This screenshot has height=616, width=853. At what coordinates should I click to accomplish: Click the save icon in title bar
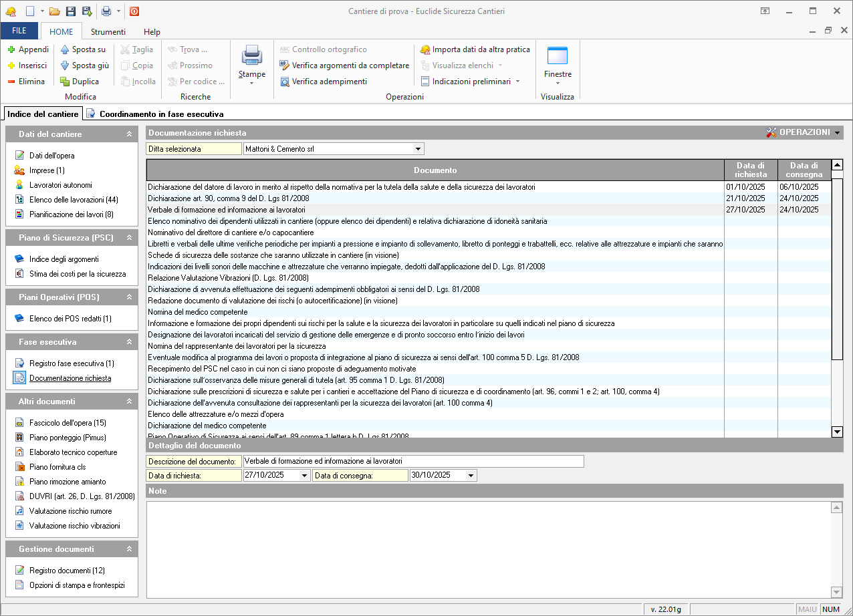71,11
